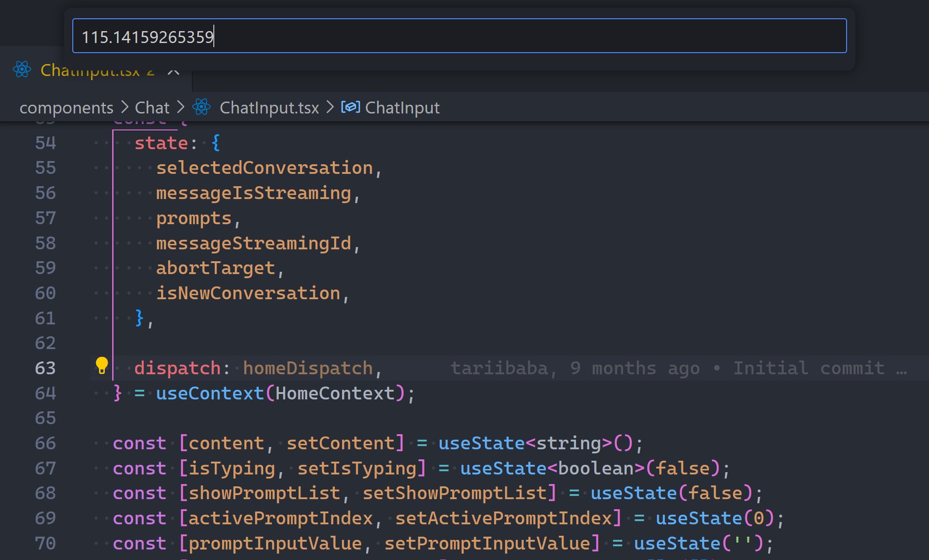Click the ChatInput.tsx breadcrumb file name
Screen dimensions: 929x560
[x=269, y=108]
